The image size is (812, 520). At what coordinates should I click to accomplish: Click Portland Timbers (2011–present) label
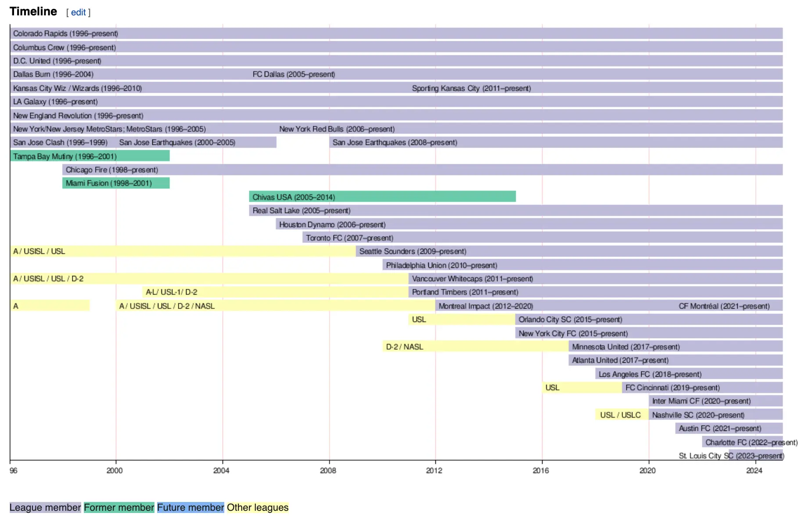point(465,292)
